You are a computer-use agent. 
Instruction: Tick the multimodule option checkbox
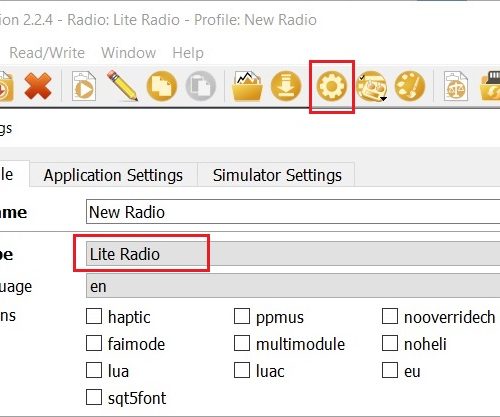(x=242, y=343)
